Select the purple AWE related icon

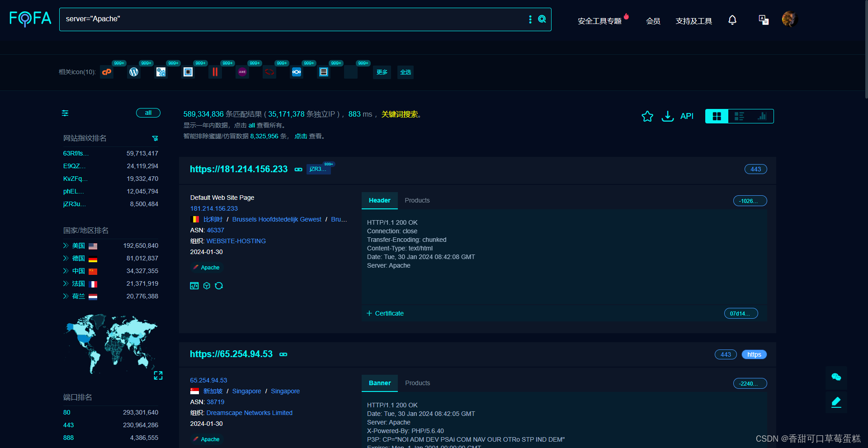click(x=242, y=72)
